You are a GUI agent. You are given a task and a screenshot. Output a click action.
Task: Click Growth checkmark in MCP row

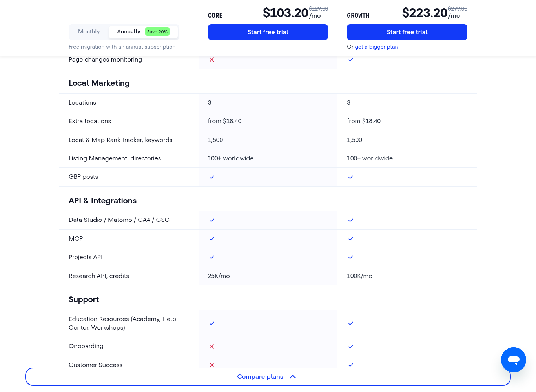pyautogui.click(x=351, y=239)
